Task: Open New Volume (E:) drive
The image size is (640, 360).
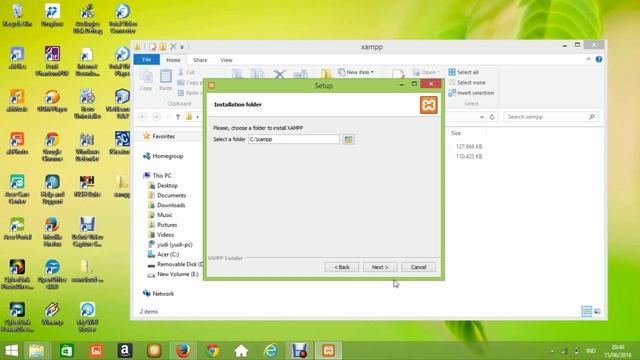Action: (x=173, y=274)
